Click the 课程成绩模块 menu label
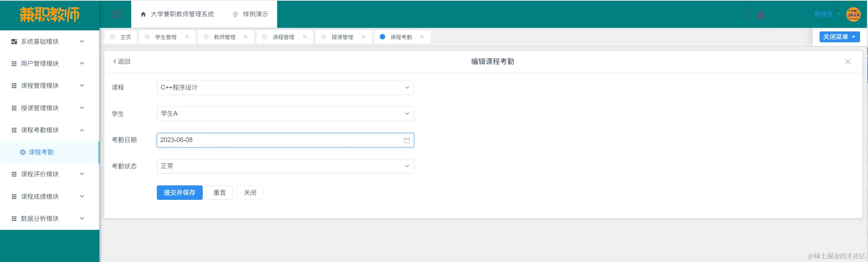This screenshot has height=262, width=868. click(x=40, y=197)
